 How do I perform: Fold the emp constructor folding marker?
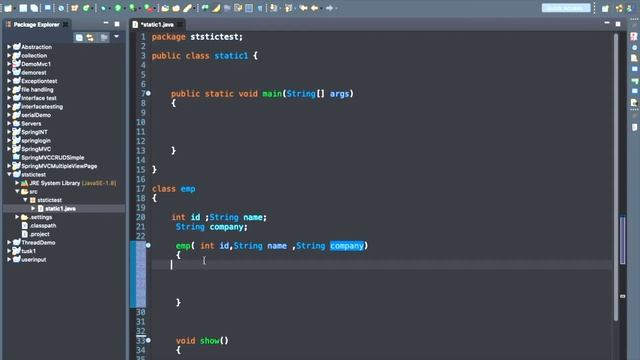coord(148,245)
